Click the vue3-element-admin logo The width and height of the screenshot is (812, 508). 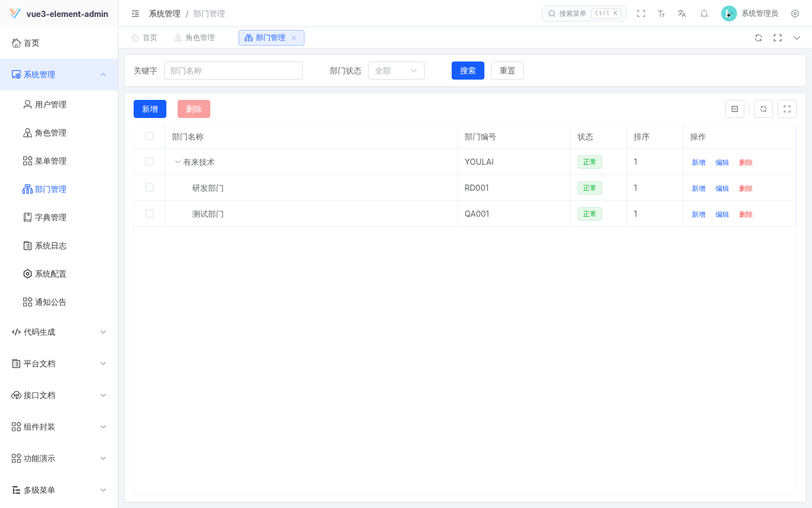point(15,14)
